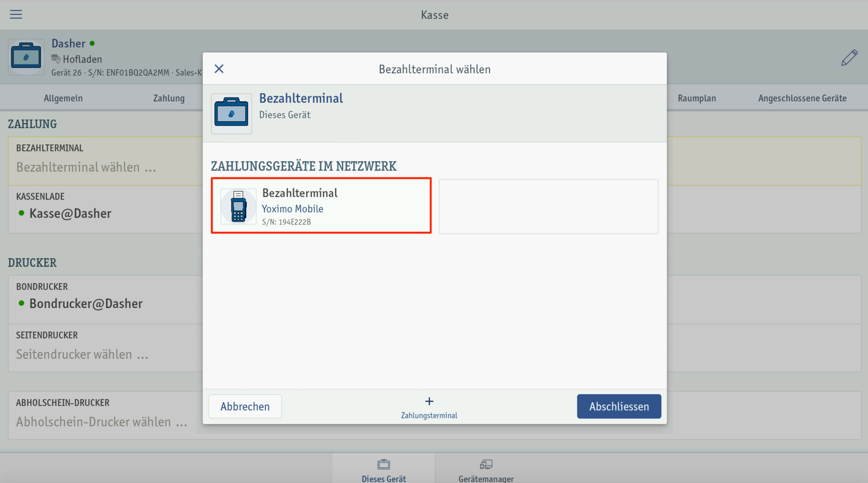Click the Gerät 26 serial info line
Viewport: 868px width, 483px height.
click(127, 72)
